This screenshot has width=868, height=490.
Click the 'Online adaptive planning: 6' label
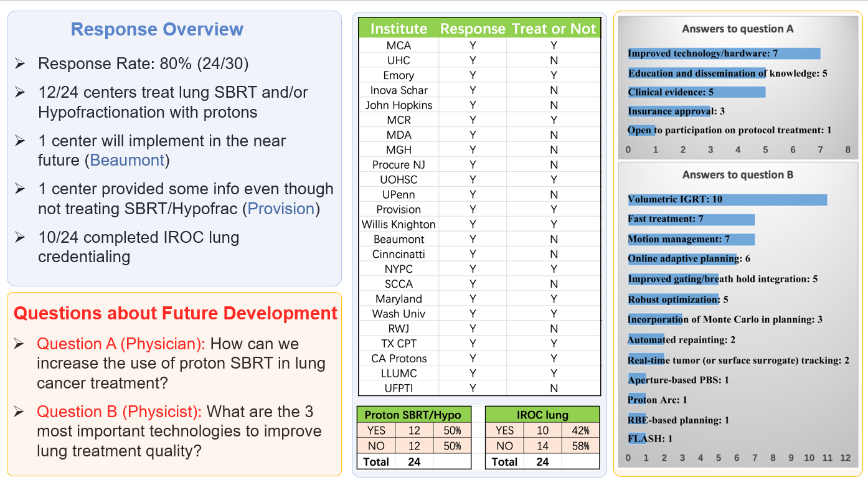(689, 259)
